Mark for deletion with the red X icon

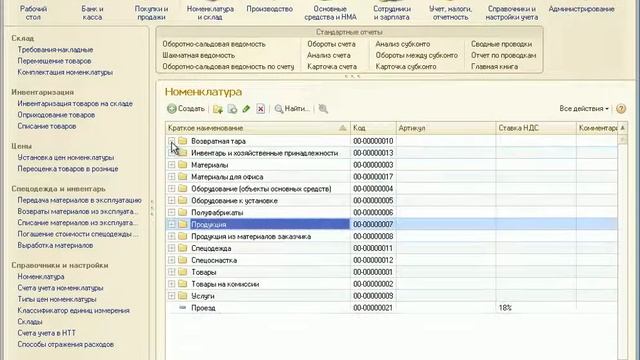pyautogui.click(x=260, y=109)
